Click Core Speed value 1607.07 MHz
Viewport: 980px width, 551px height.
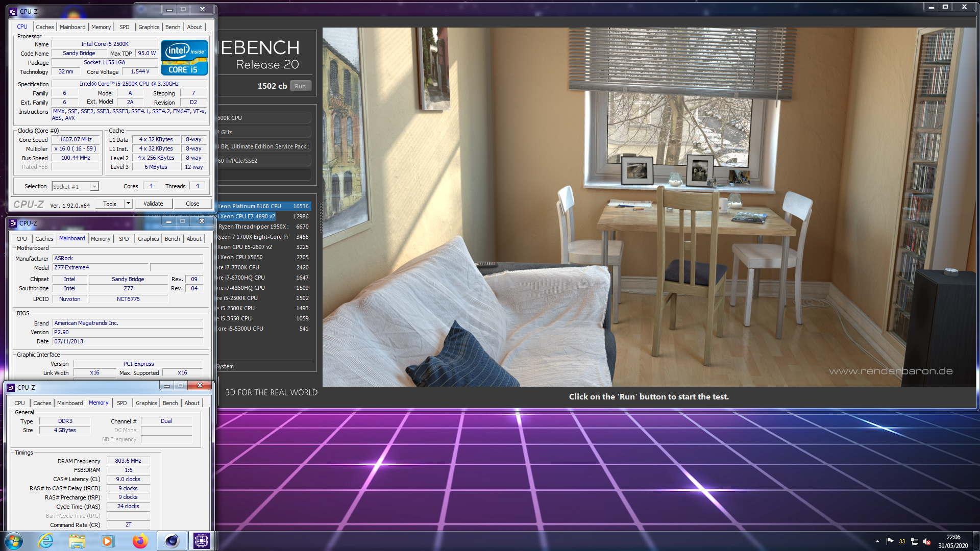[76, 139]
